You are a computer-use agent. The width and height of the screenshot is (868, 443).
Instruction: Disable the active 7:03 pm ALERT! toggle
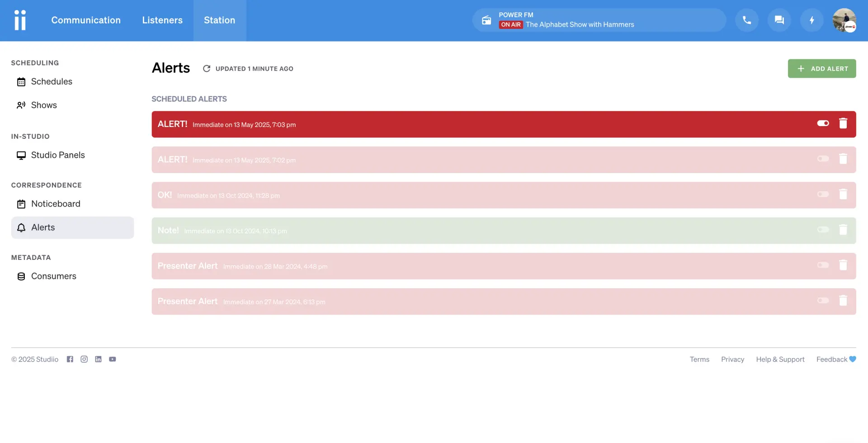point(823,123)
